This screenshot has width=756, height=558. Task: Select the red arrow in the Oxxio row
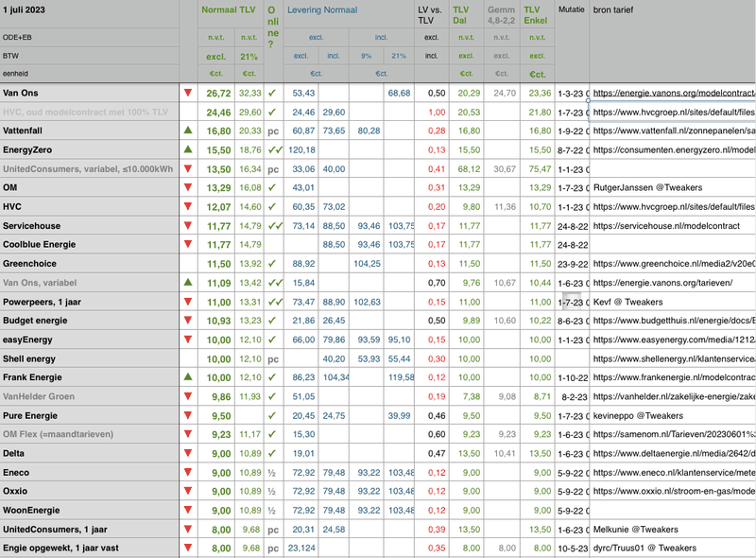(x=188, y=491)
